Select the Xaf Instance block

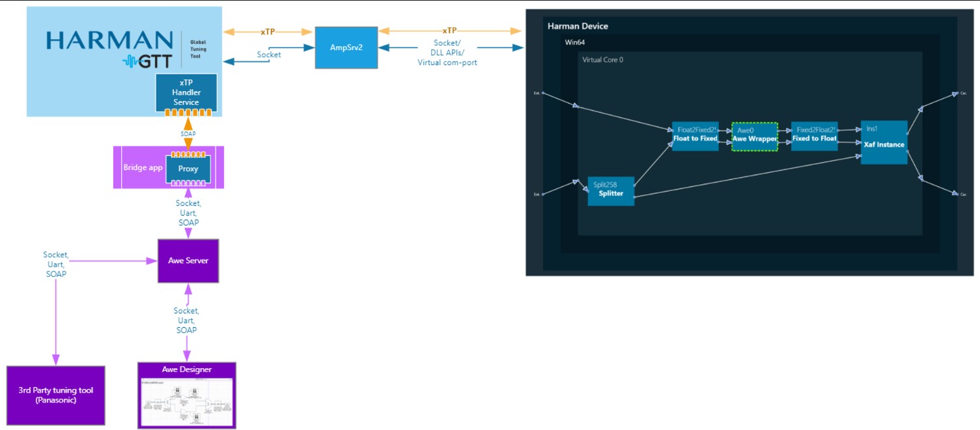[x=884, y=143]
